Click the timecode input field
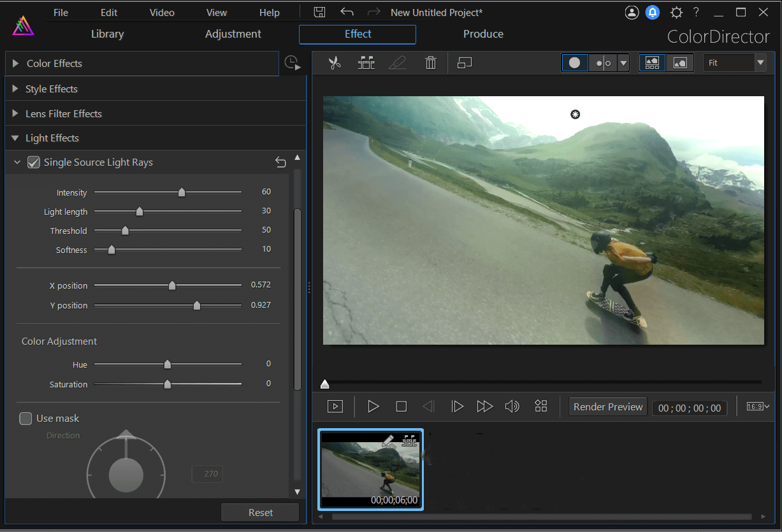 tap(690, 408)
